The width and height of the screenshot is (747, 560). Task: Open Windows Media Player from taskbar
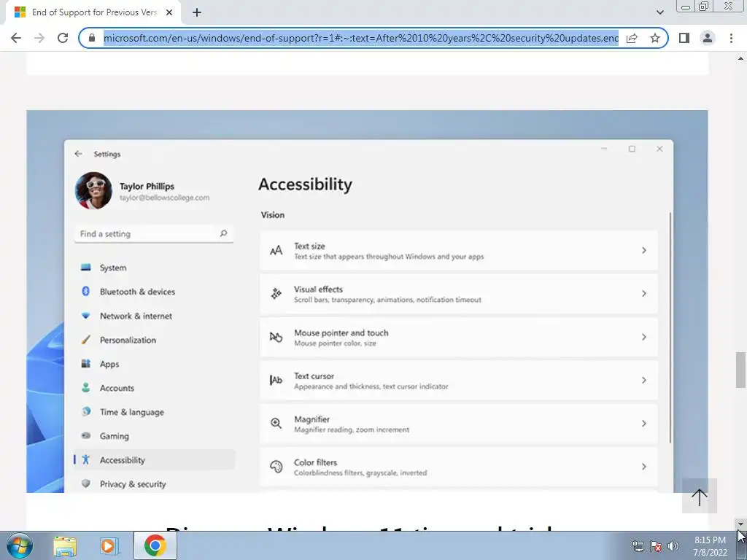pyautogui.click(x=109, y=546)
